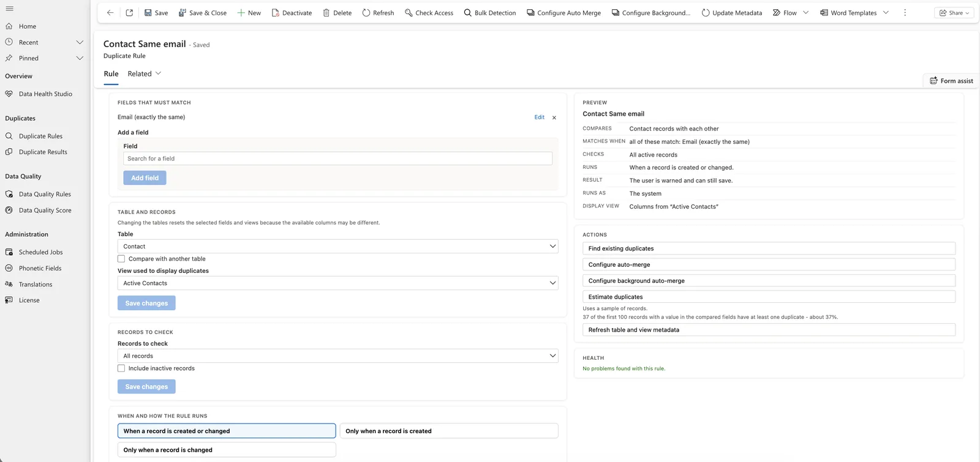Open Data Quality Score
980x462 pixels.
click(45, 211)
